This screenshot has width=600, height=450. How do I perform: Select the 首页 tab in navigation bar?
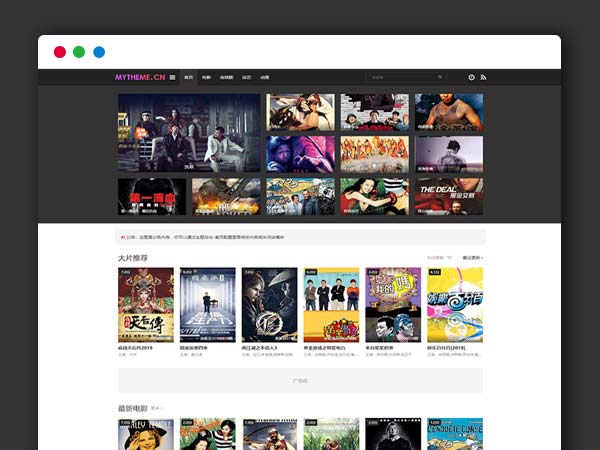click(x=189, y=77)
